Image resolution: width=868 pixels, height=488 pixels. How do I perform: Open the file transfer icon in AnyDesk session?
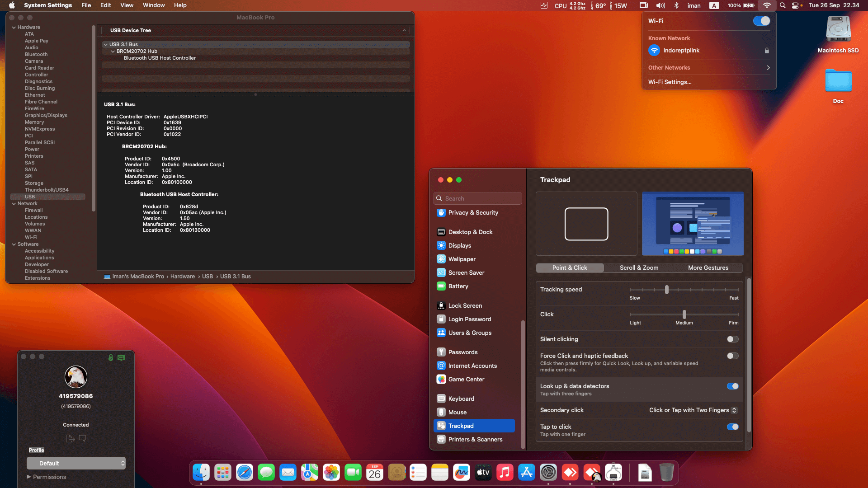click(70, 438)
